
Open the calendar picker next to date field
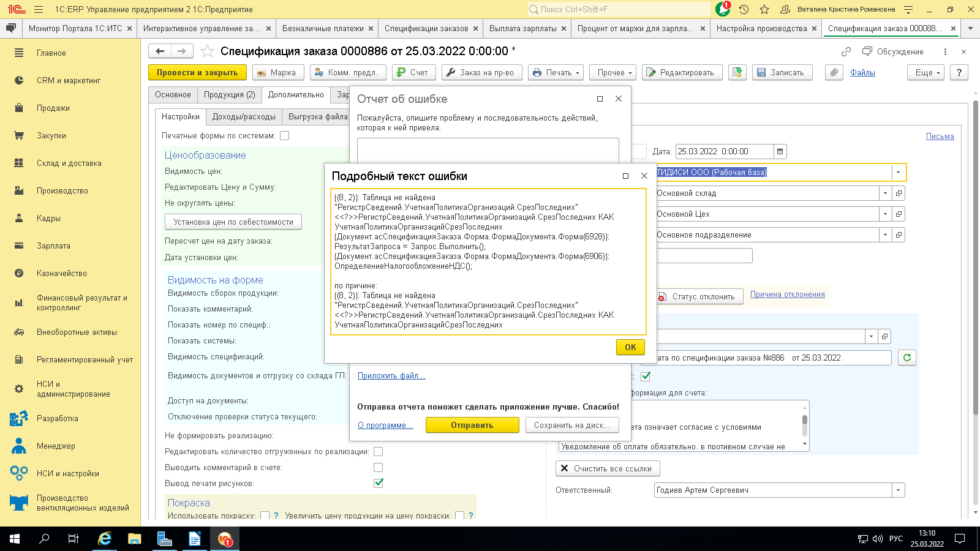(780, 151)
